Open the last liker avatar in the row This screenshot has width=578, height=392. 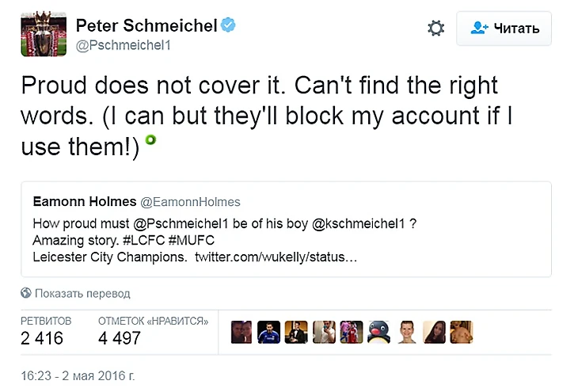pyautogui.click(x=462, y=332)
